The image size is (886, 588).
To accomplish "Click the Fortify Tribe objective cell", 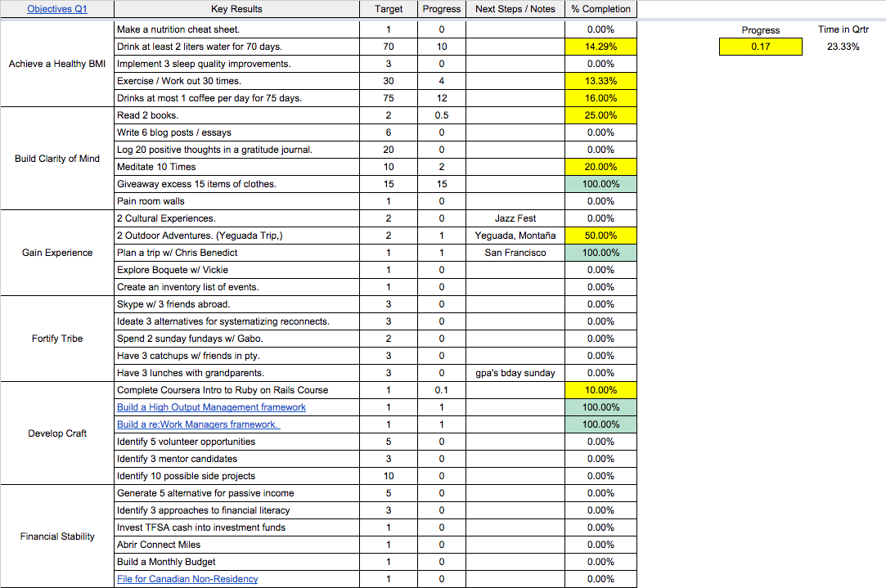I will tap(57, 339).
